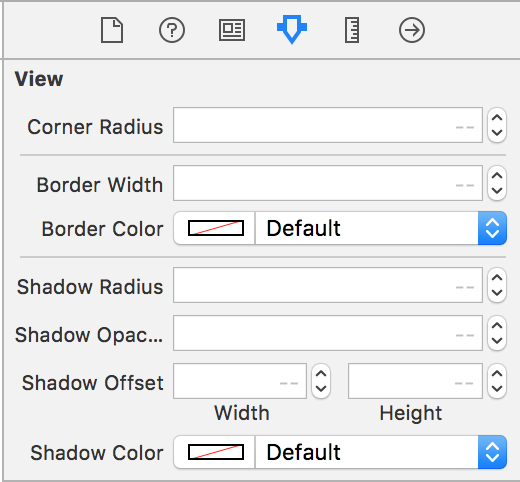This screenshot has width=520, height=482.
Task: Click the Shadow Radius field
Action: pos(328,285)
